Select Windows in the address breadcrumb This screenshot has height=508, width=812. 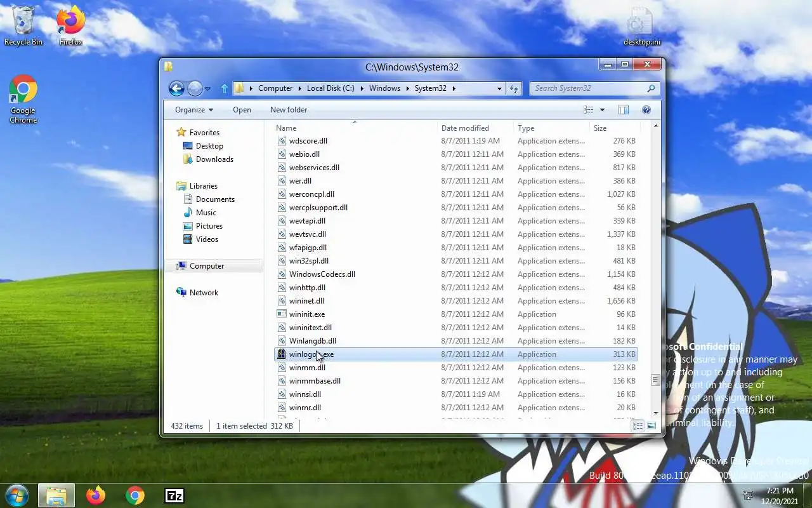point(384,88)
